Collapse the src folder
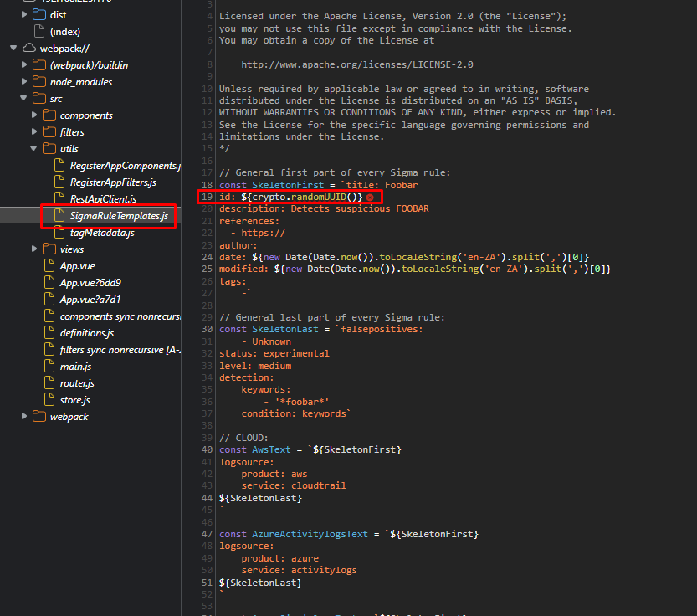Viewport: 697px width, 616px height. coord(23,98)
